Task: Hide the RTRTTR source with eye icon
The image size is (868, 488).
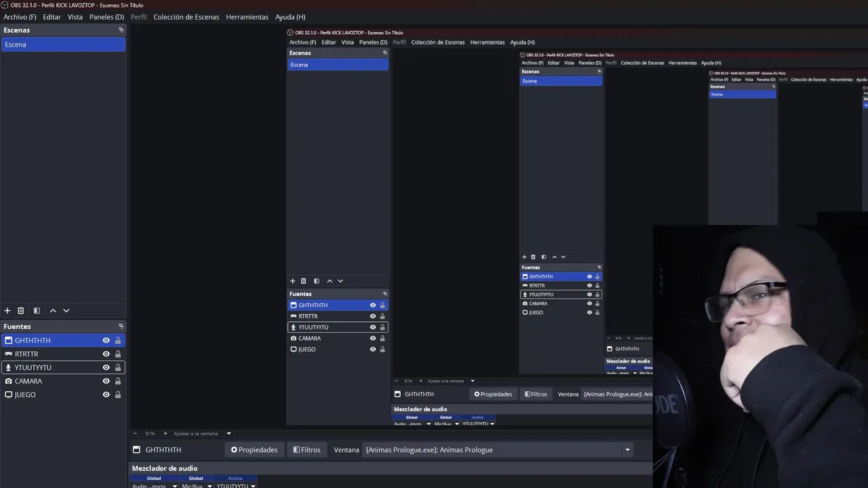Action: pos(106,354)
